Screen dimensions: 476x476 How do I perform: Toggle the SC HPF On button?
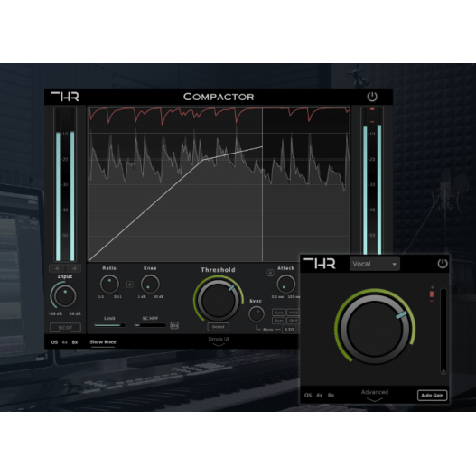click(174, 325)
